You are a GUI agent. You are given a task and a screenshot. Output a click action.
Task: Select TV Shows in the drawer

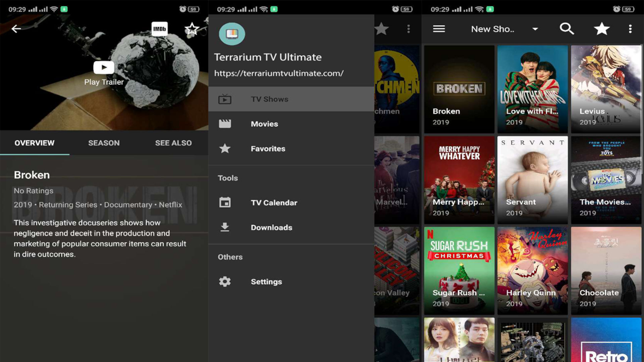pos(291,99)
